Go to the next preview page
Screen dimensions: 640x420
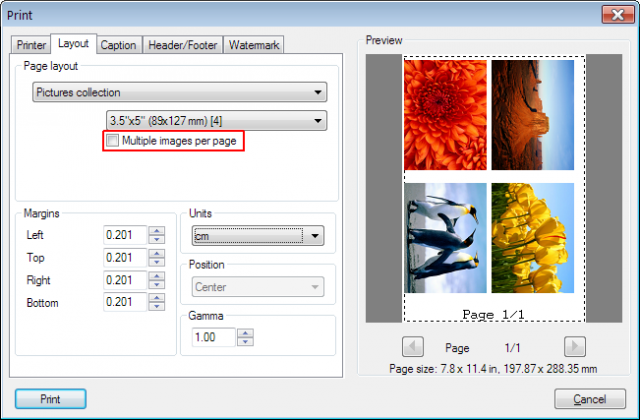pyautogui.click(x=575, y=347)
